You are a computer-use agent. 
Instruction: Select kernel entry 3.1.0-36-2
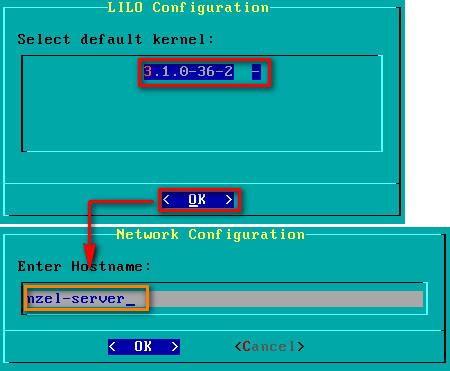tap(202, 72)
